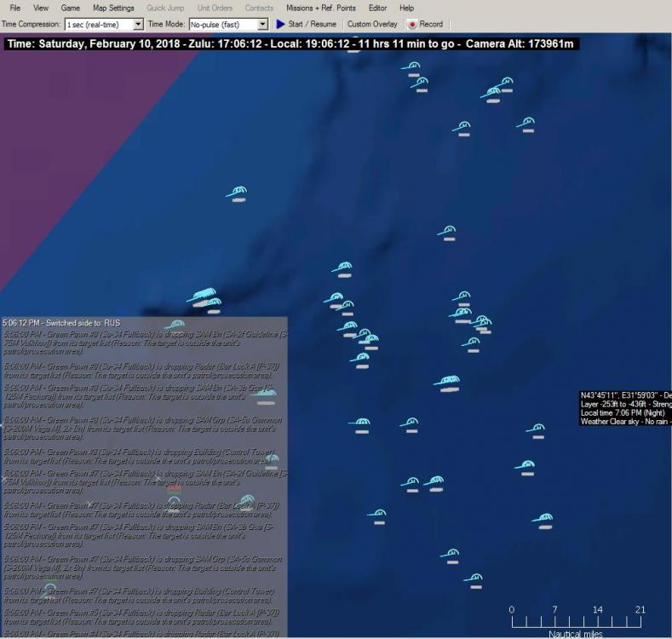Open the Missions + Ref. Points menu

pos(320,8)
